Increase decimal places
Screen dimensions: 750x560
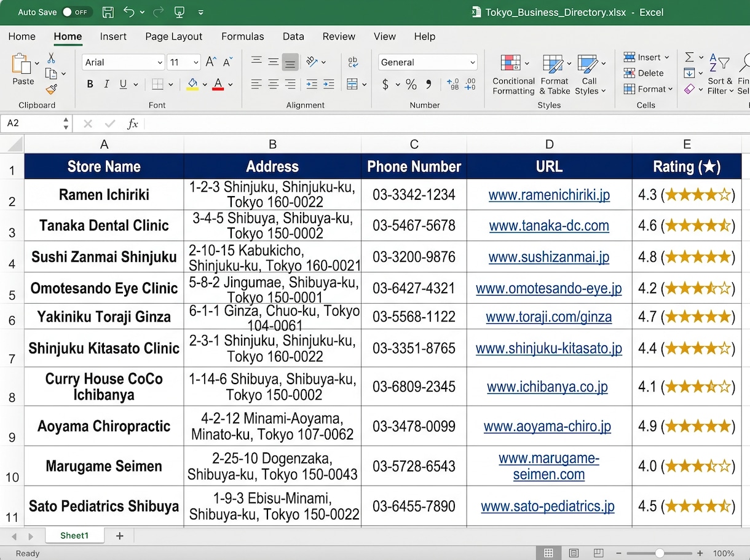pos(453,84)
